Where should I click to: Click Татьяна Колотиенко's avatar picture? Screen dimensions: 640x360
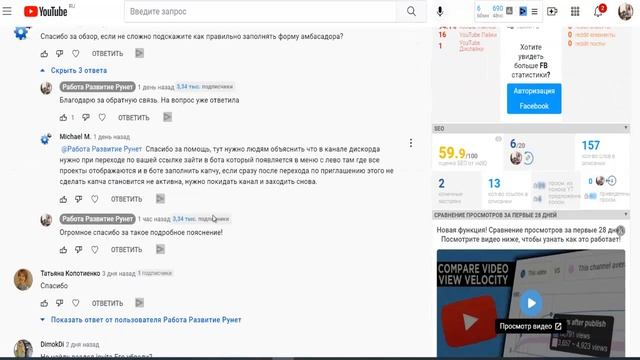tap(23, 280)
